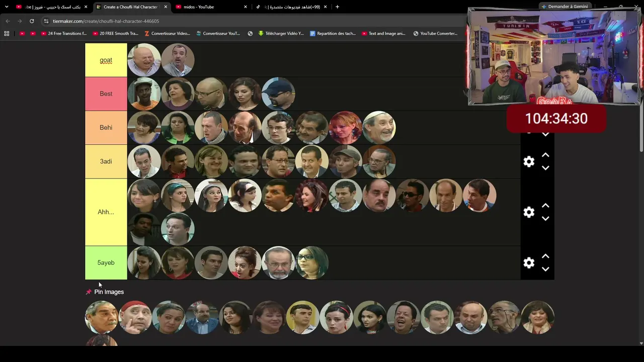Select the yellow-framed man in Pin Images pool
Screen dimensions: 644x362
(302, 317)
